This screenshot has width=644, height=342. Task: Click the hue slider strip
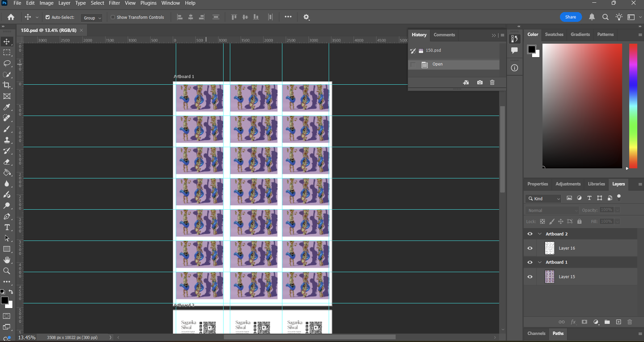[x=633, y=106]
